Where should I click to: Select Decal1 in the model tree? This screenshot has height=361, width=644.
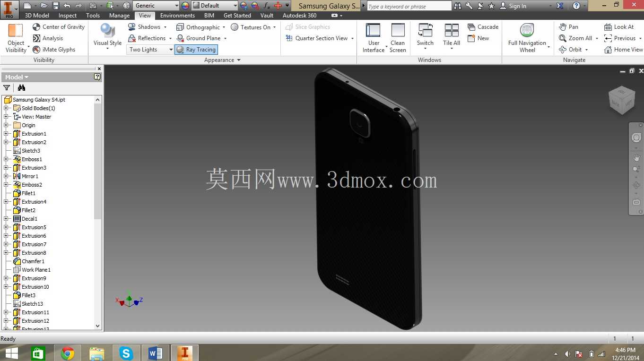[29, 219]
